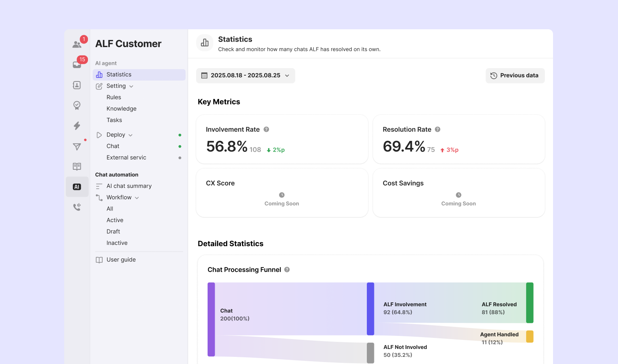Select the AI icon in left rail

pos(77,187)
